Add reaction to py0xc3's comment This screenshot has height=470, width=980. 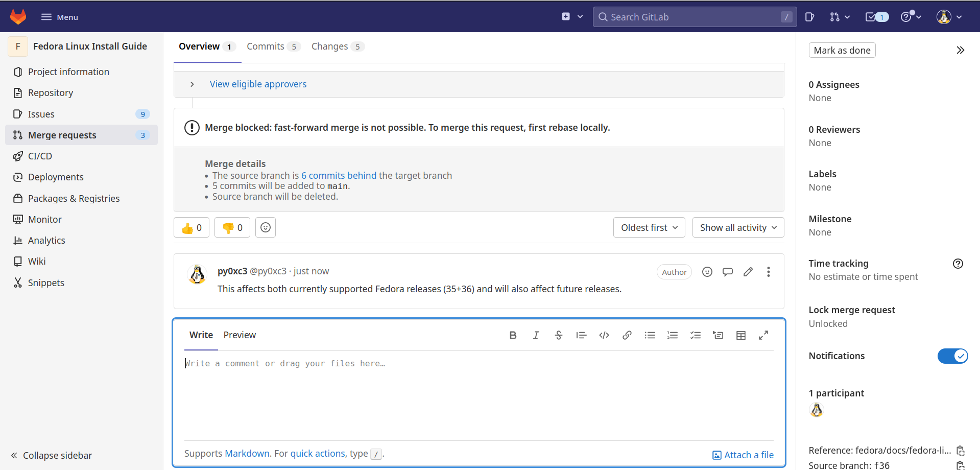pos(707,272)
